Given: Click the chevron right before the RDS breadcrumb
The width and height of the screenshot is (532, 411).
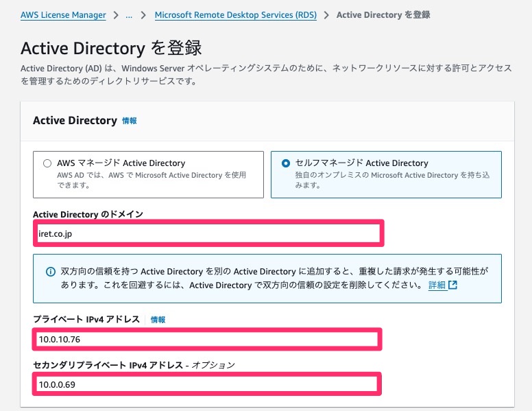Looking at the screenshot, I should tap(143, 15).
